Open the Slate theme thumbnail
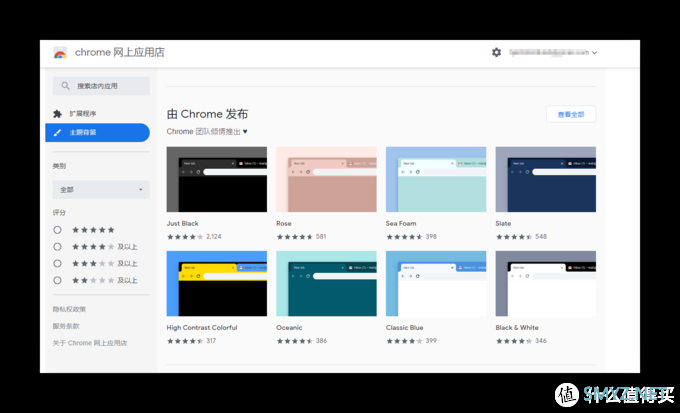Viewport: 680px width, 413px height. pos(546,179)
